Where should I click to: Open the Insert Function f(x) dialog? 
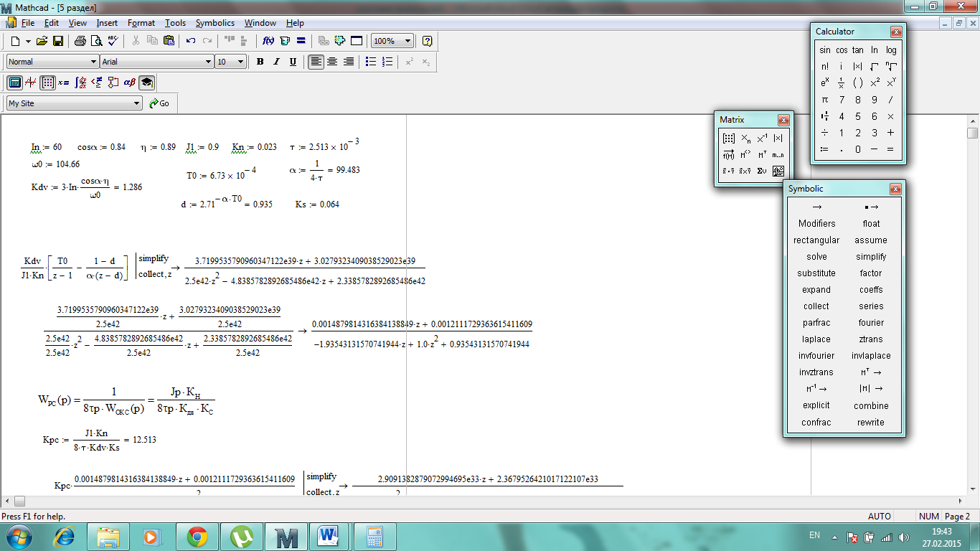[x=268, y=41]
